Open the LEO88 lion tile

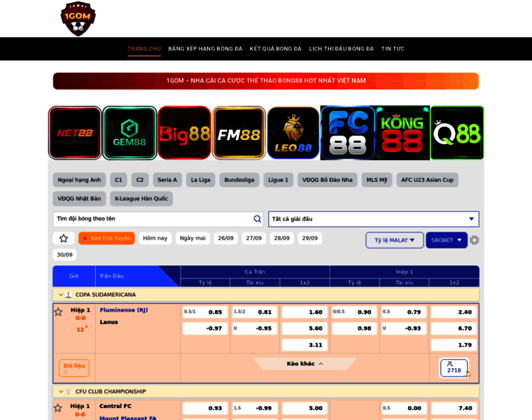click(293, 132)
